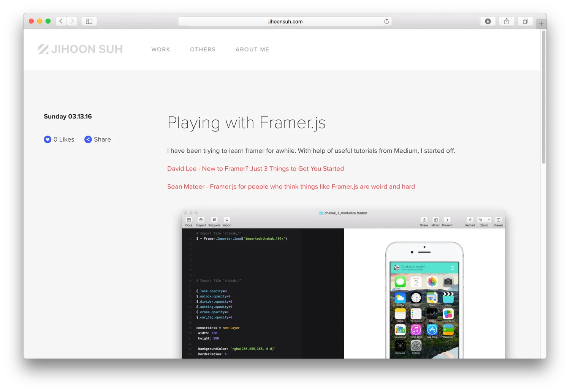Like the post with the heart icon

click(47, 139)
